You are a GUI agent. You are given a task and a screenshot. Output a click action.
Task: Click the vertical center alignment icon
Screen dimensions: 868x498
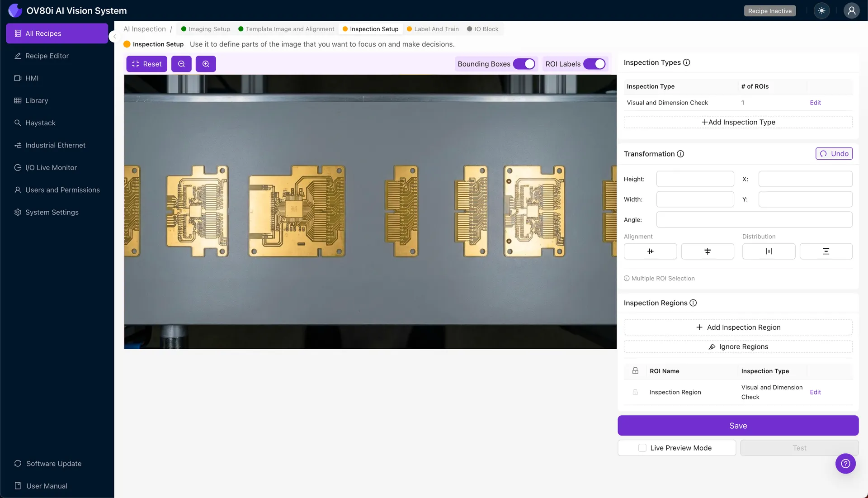707,251
